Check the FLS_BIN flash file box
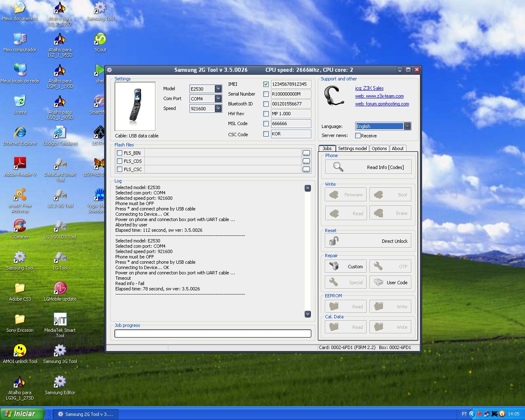Viewport: 525px width, 420px height. coord(119,153)
